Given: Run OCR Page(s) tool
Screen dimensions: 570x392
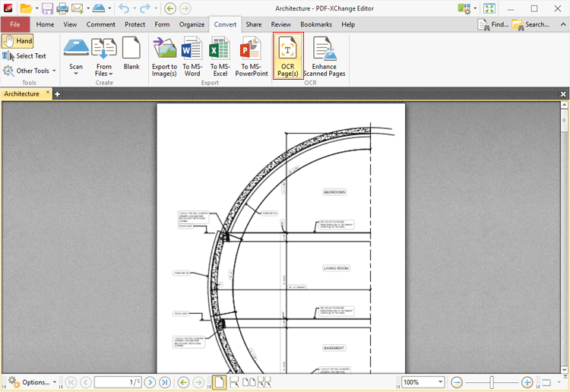Looking at the screenshot, I should point(288,56).
